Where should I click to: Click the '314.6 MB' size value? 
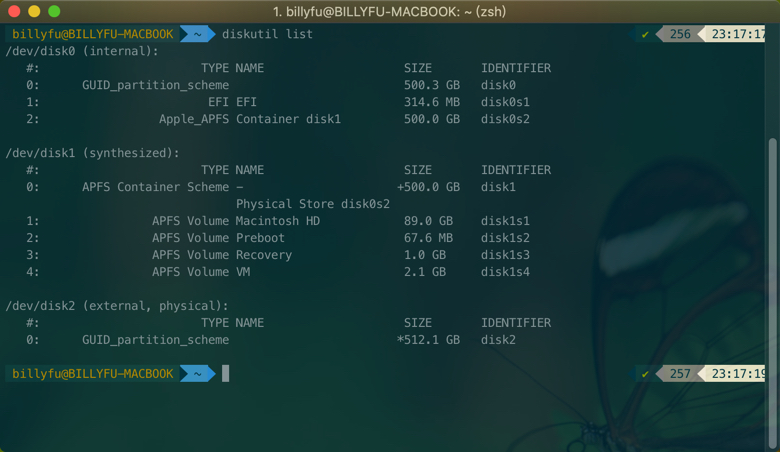point(432,102)
